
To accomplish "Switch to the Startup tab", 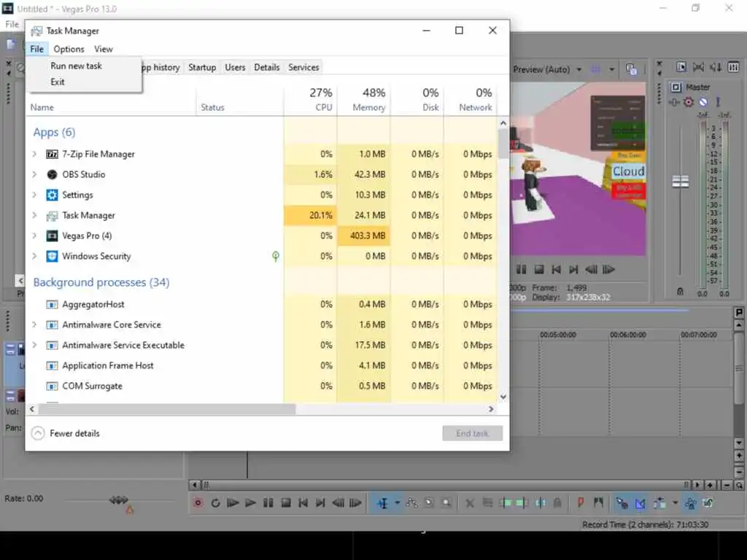I will point(202,68).
